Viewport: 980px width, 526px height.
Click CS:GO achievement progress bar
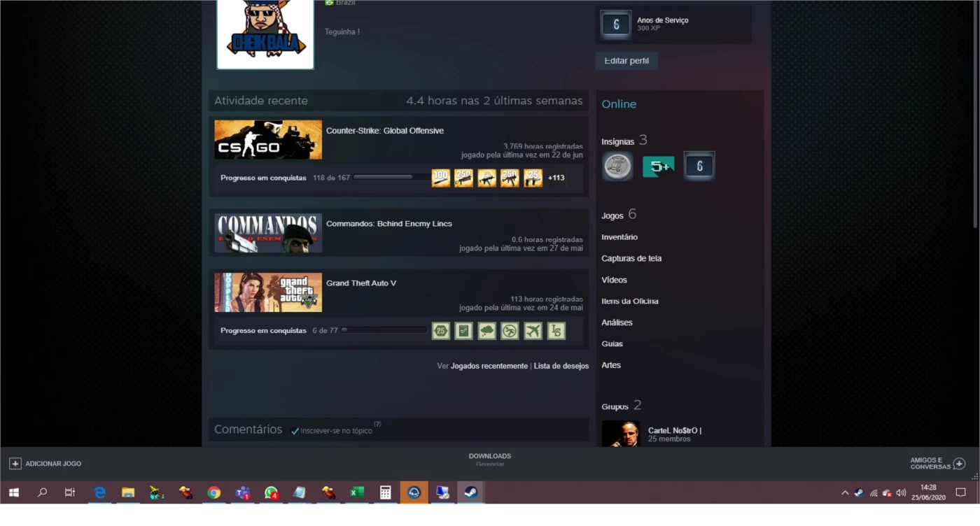[392, 178]
